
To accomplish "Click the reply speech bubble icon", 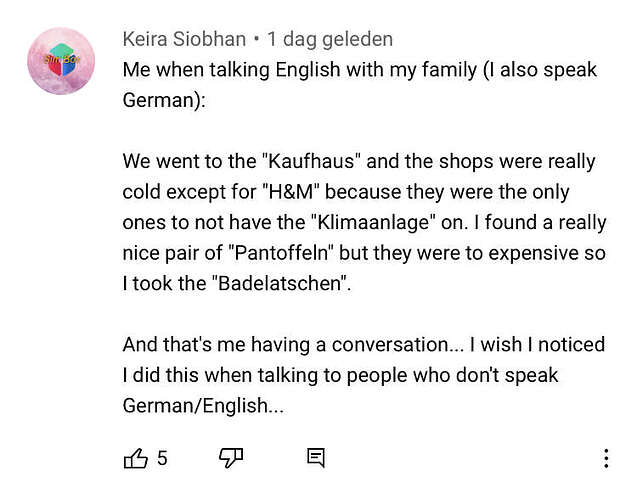I will coord(316,458).
